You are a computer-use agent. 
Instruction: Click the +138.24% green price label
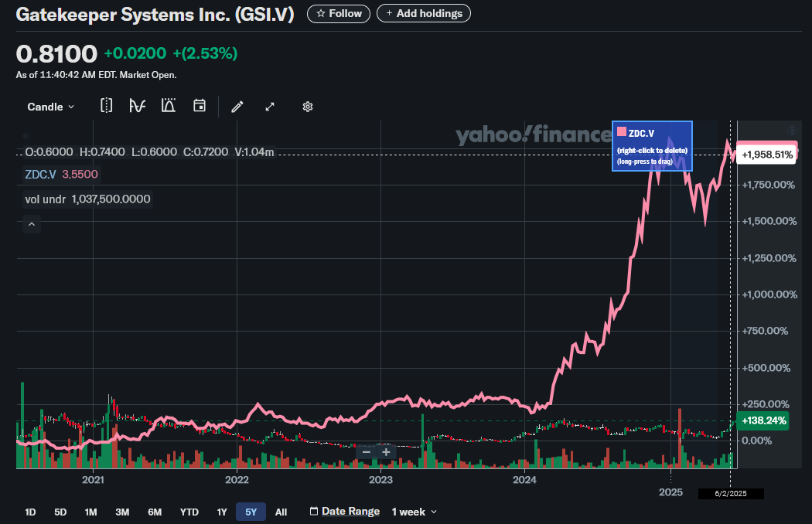[763, 420]
